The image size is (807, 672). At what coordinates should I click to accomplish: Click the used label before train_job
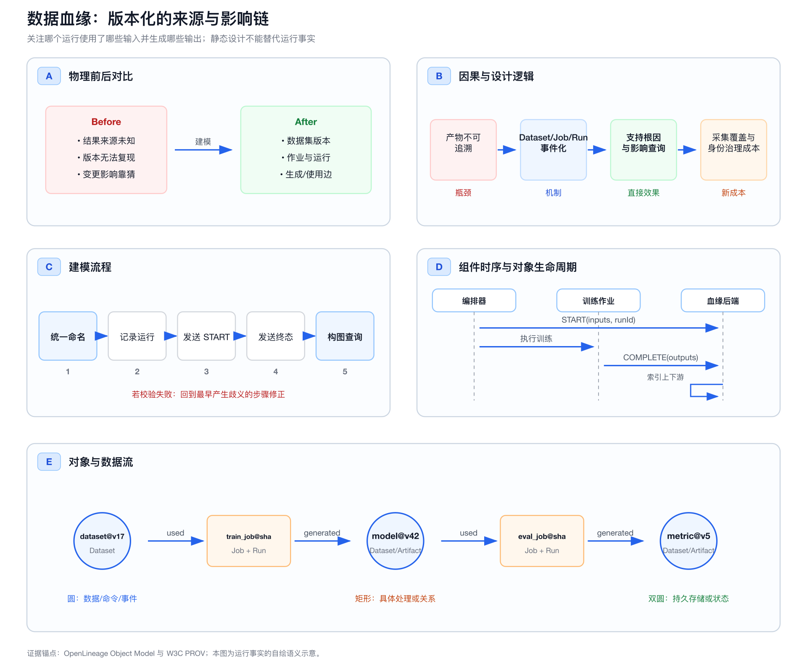click(x=175, y=533)
